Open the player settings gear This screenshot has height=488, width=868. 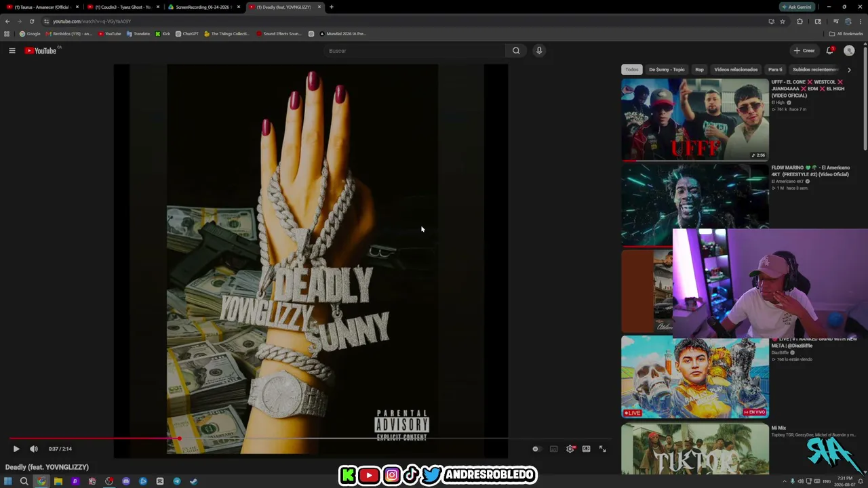coord(570,449)
